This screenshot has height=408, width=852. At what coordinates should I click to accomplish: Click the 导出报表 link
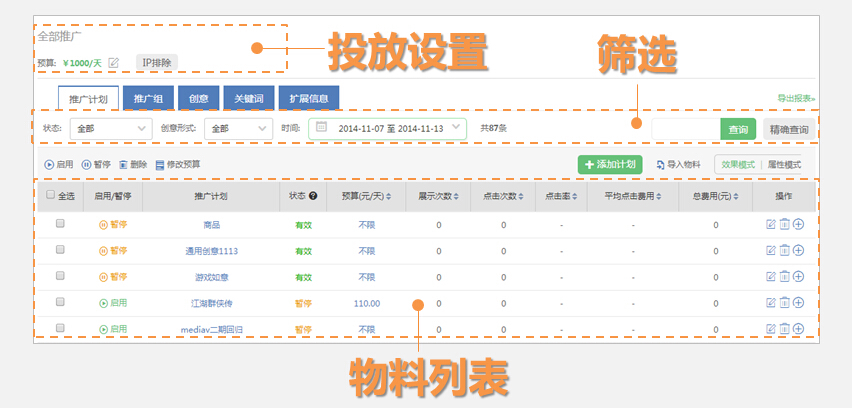coord(796,99)
